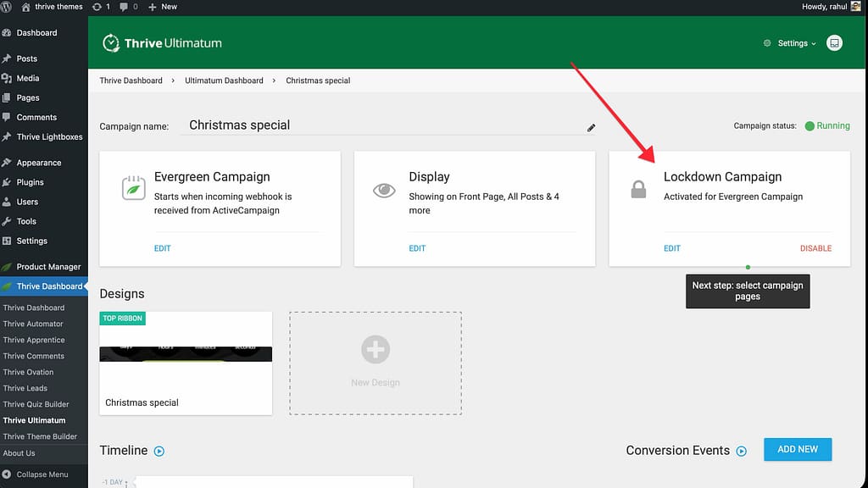Open the Howdy, rahul account menu
The width and height of the screenshot is (868, 488).
point(825,7)
